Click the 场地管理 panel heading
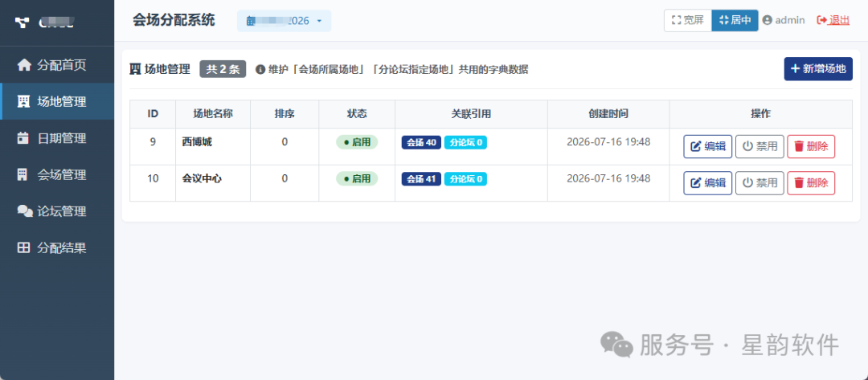 (159, 70)
